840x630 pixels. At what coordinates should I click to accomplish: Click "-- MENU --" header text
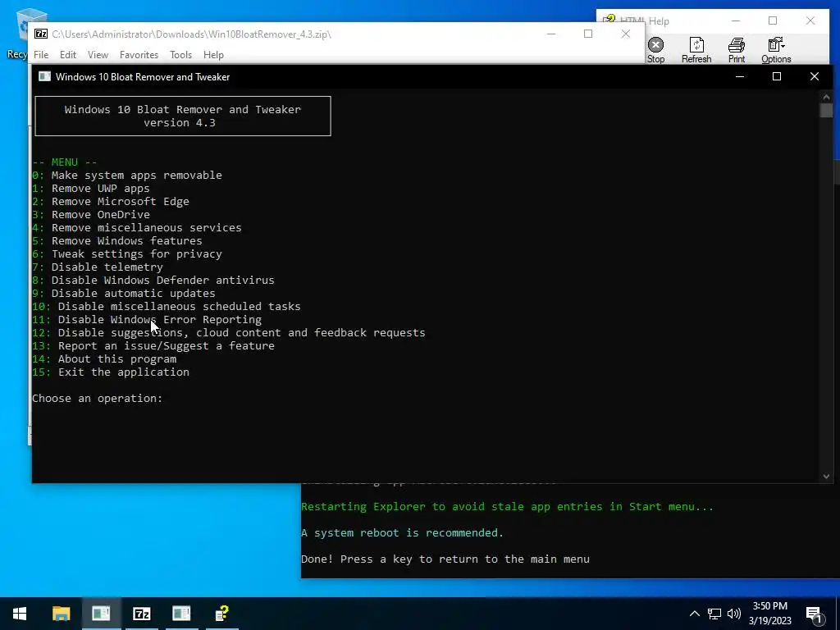(65, 162)
